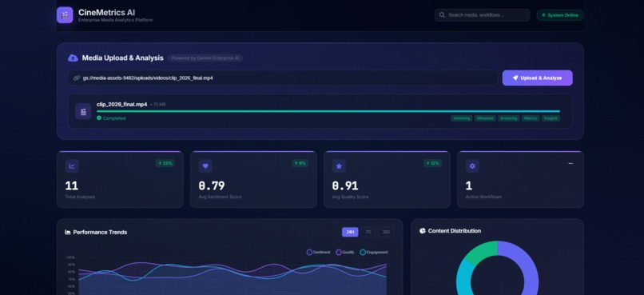Click the Enterprise Media Analytics Platform subtitle
The height and width of the screenshot is (295, 644).
point(115,20)
